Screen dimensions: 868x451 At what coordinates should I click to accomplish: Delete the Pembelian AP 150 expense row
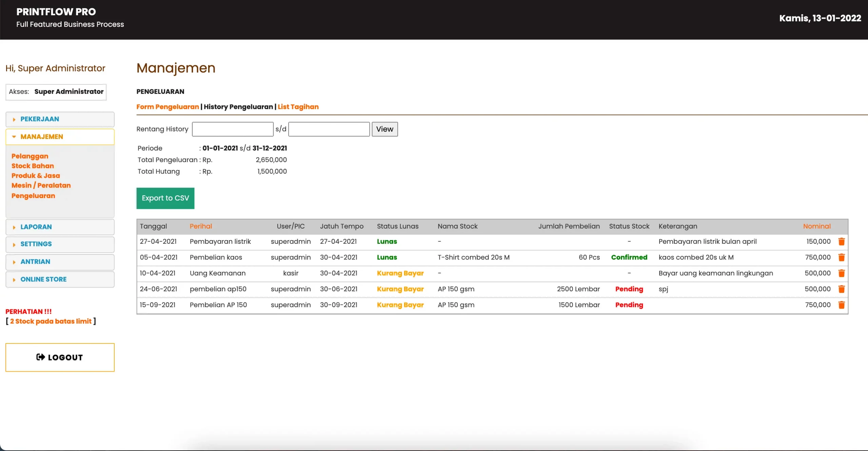[841, 305]
